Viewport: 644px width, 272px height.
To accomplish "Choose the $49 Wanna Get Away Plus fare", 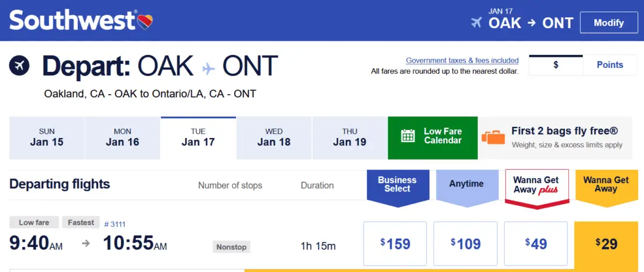I will click(536, 243).
